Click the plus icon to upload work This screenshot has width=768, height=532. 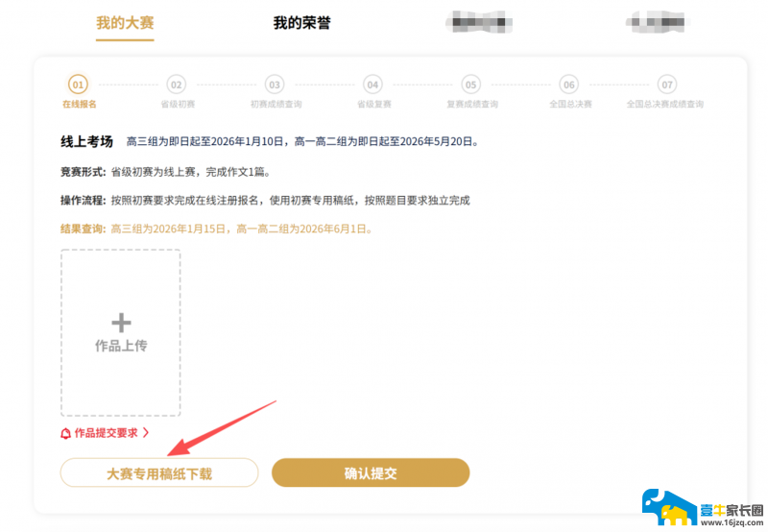click(x=121, y=323)
